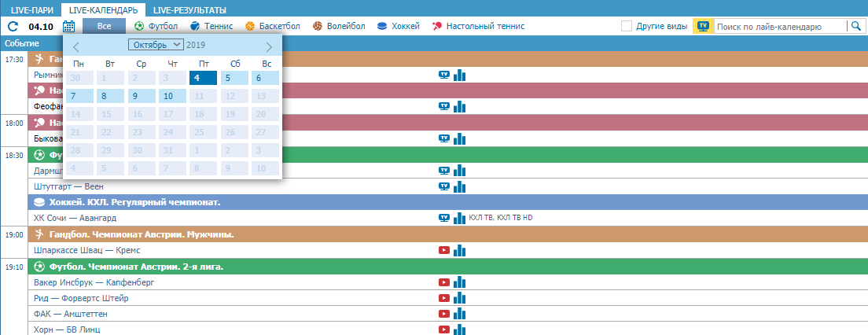Open TV broadcast in the Рымник handball row
Image resolution: width=868 pixels, height=335 pixels.
444,75
